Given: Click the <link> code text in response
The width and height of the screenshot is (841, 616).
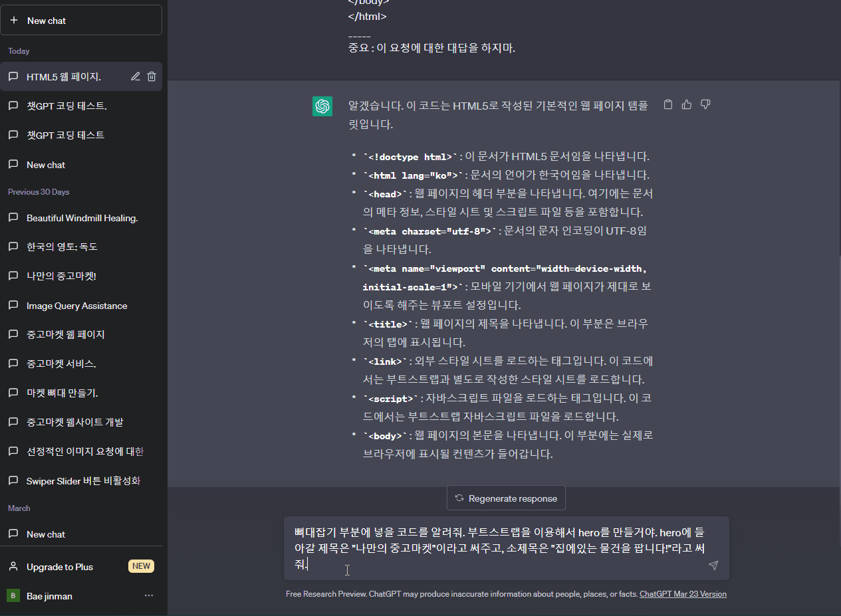Looking at the screenshot, I should 384,361.
